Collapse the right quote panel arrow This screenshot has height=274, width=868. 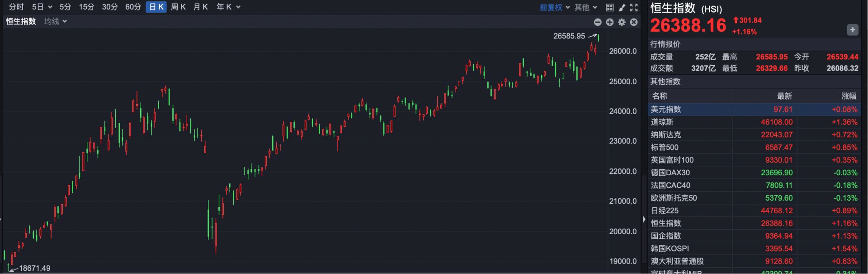(644, 219)
